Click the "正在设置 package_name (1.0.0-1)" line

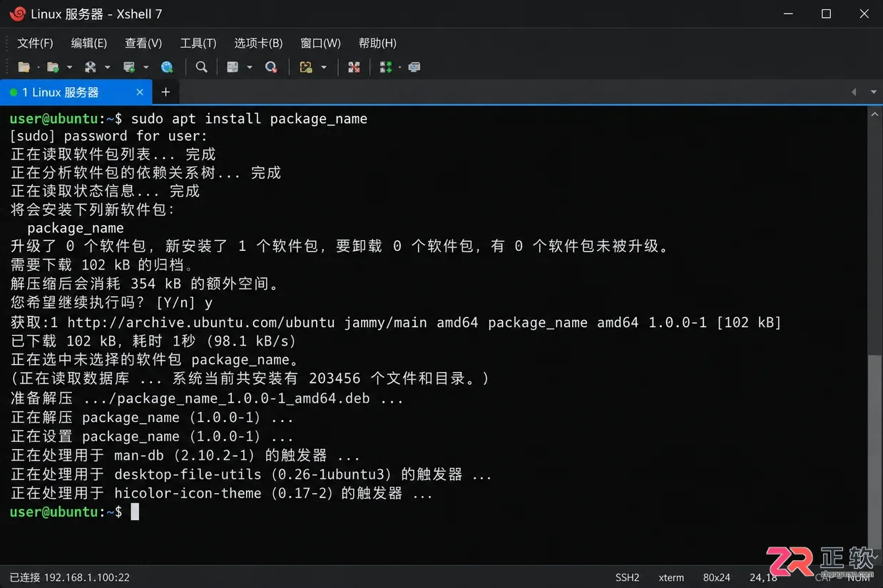point(152,436)
